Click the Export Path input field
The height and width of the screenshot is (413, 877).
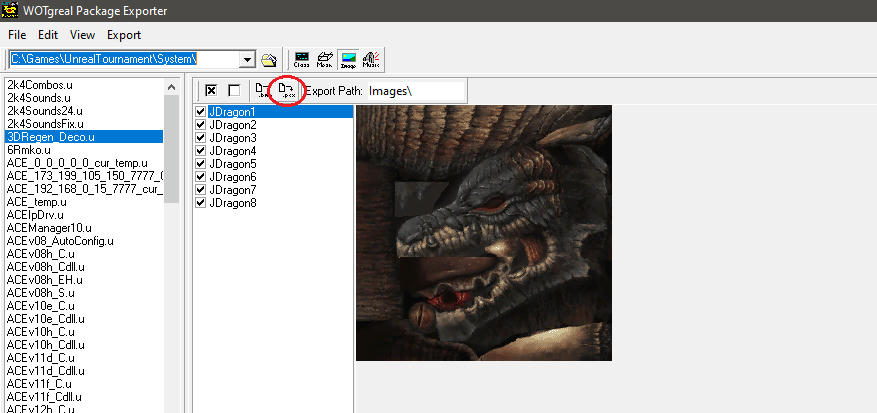[x=416, y=91]
